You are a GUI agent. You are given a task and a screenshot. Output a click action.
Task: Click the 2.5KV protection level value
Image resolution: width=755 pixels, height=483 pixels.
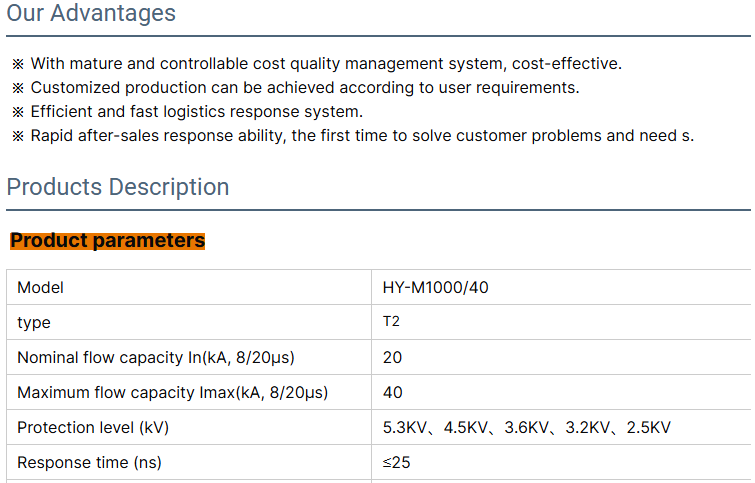point(648,428)
